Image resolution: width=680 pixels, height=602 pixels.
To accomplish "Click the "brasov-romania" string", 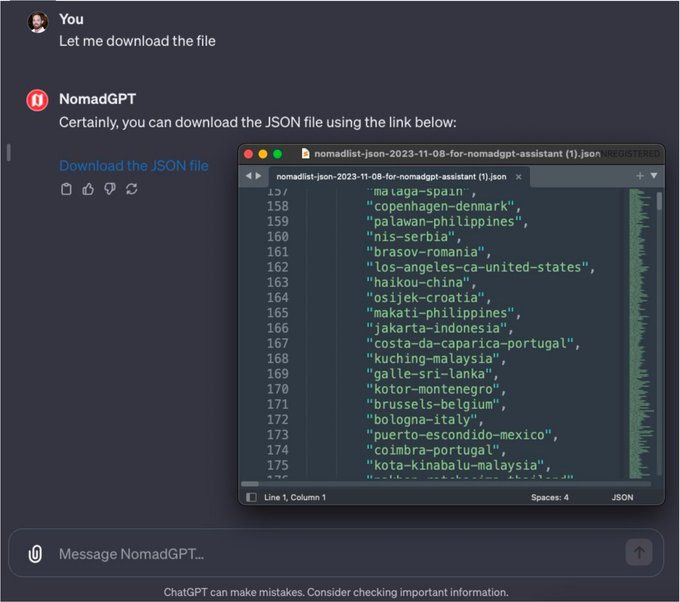I will [425, 252].
